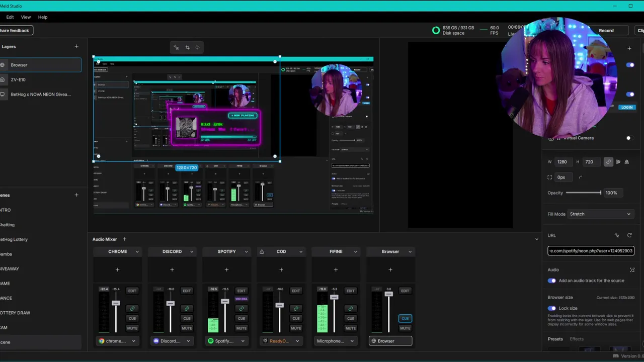Expand the DISCORD track header chevron
644x362 pixels.
click(192, 251)
